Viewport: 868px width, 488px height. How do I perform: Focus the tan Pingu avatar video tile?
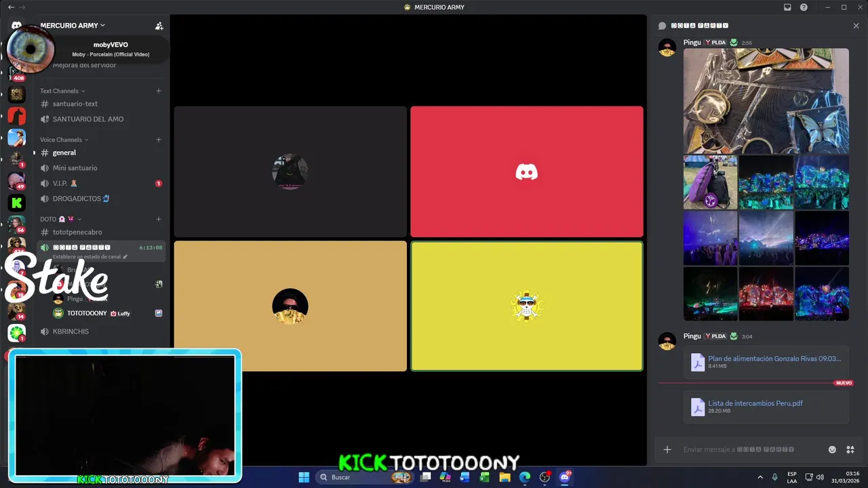pos(290,306)
